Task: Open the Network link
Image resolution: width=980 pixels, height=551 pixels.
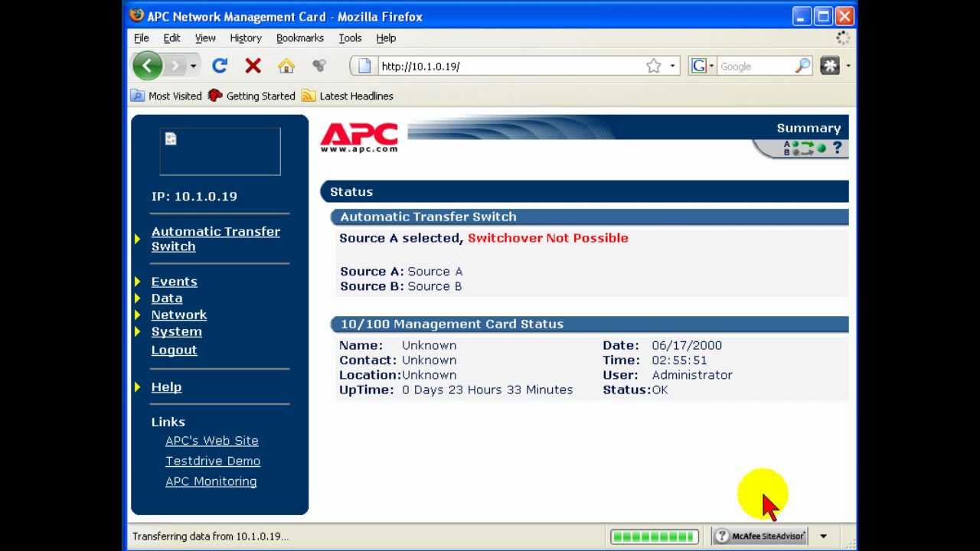Action: tap(178, 315)
